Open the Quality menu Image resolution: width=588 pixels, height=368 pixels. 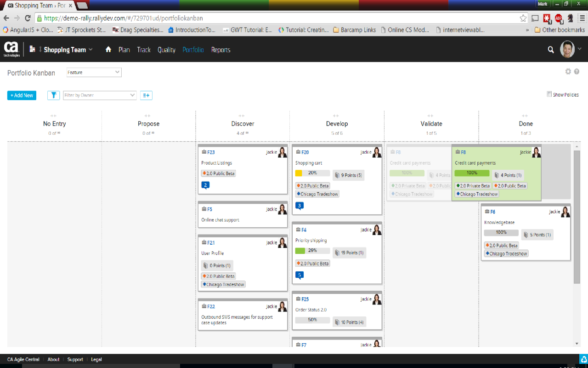coord(166,50)
